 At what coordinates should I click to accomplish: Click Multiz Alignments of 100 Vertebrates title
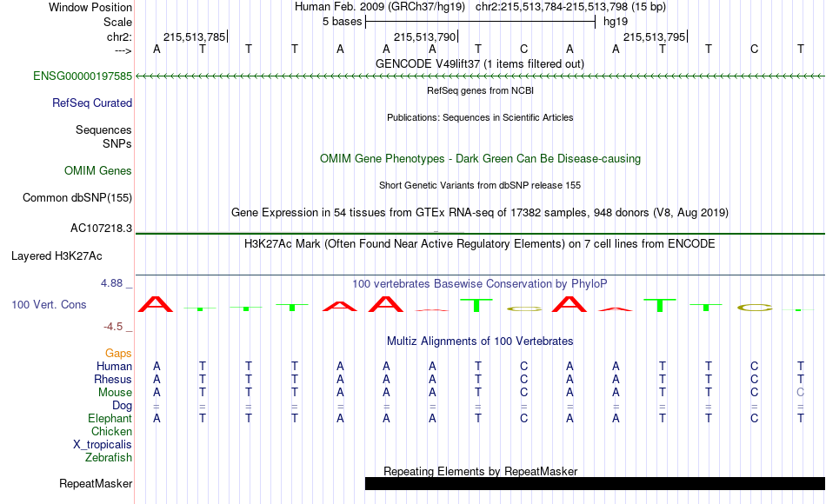480,342
